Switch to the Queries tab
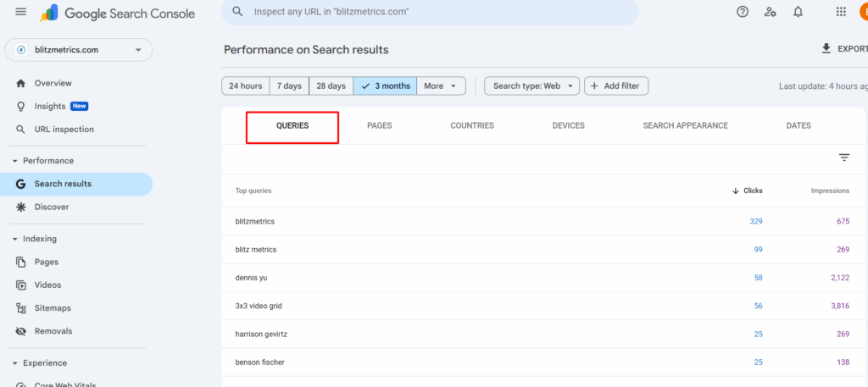Screen dimensions: 868x387 [292, 126]
